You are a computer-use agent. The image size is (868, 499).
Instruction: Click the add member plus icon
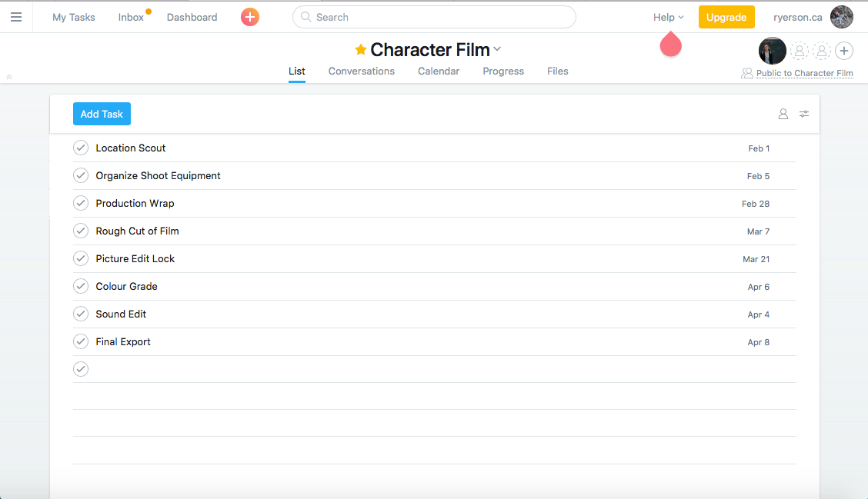coord(844,51)
